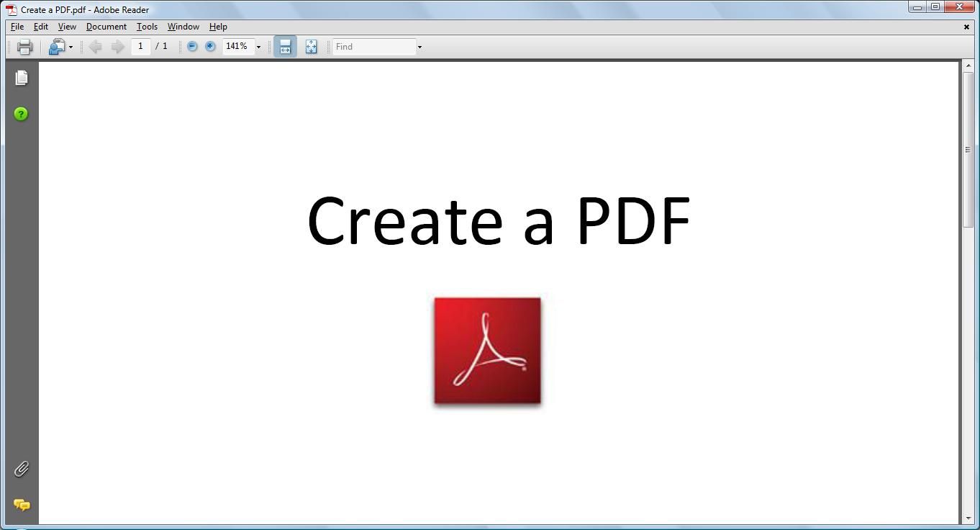Open the View menu
The height and width of the screenshot is (530, 980).
pyautogui.click(x=66, y=27)
